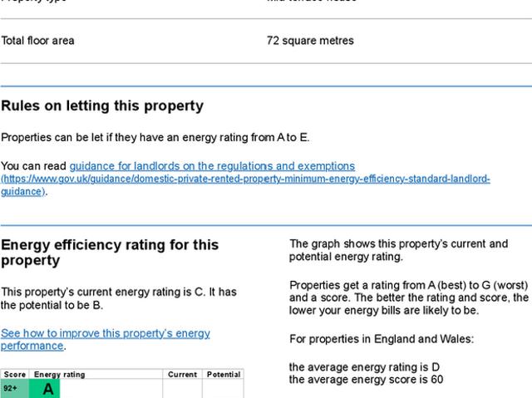This screenshot has height=398, width=532.
Task: Click the 'Rules on letting this property' heading
Action: (x=102, y=106)
